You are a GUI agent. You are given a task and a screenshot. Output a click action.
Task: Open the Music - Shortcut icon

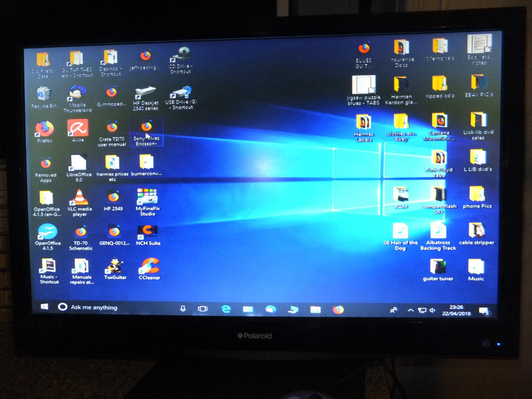[x=49, y=271]
